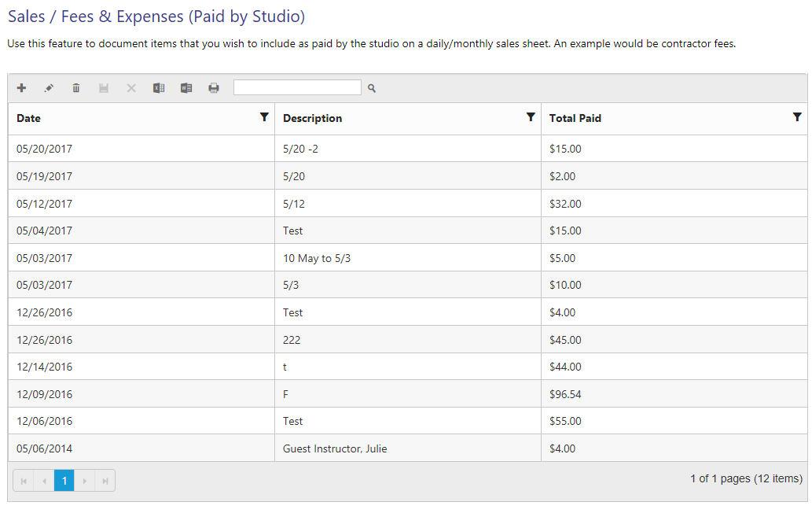
Task: Cancel edit using the X icon
Action: (x=131, y=88)
